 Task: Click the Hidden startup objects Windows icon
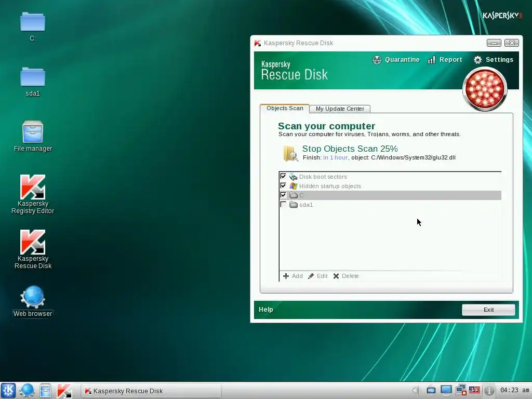coord(293,186)
